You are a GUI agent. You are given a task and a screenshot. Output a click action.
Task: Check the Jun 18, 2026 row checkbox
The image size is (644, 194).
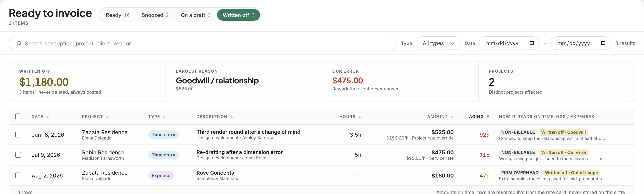[x=18, y=135]
